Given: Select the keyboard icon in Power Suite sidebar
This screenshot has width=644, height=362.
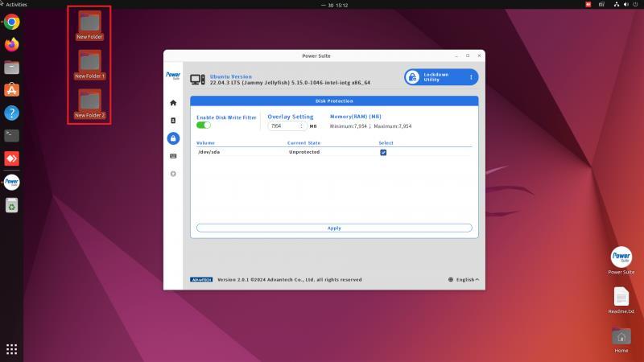Looking at the screenshot, I should pyautogui.click(x=173, y=156).
